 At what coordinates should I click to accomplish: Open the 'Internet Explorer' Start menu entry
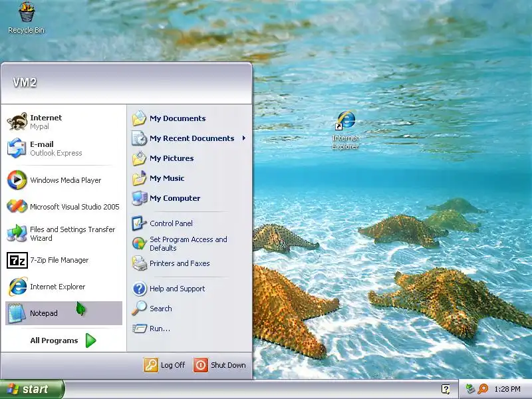click(64, 287)
